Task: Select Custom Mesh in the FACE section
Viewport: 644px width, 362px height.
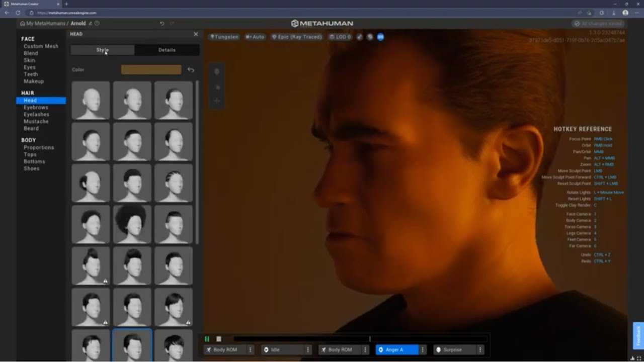Action: point(41,46)
